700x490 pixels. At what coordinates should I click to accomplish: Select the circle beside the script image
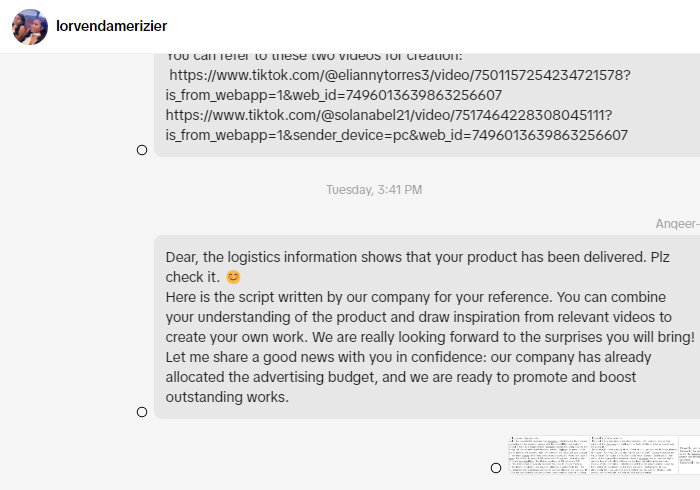point(496,468)
